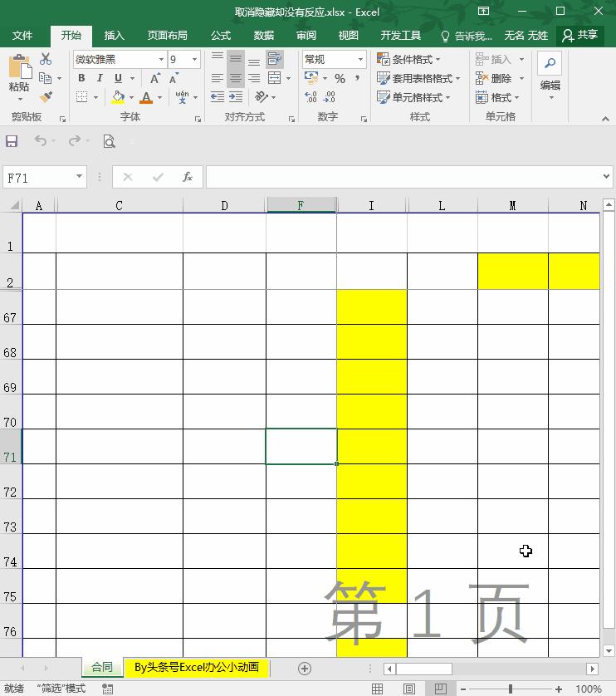Increase font size with the large A

[155, 79]
